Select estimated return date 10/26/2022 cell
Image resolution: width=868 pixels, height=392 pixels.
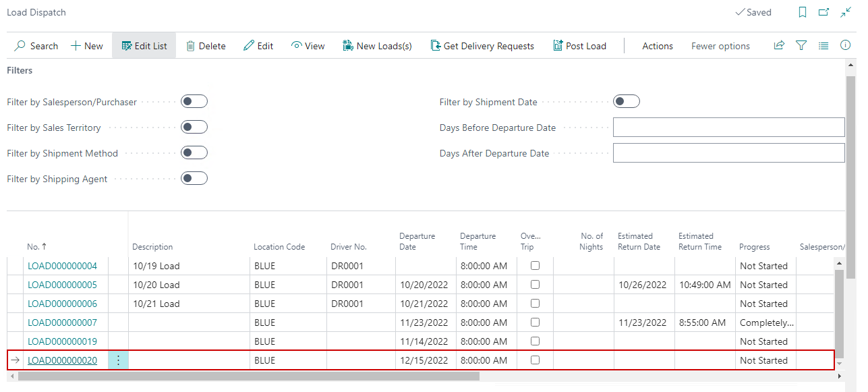[644, 285]
